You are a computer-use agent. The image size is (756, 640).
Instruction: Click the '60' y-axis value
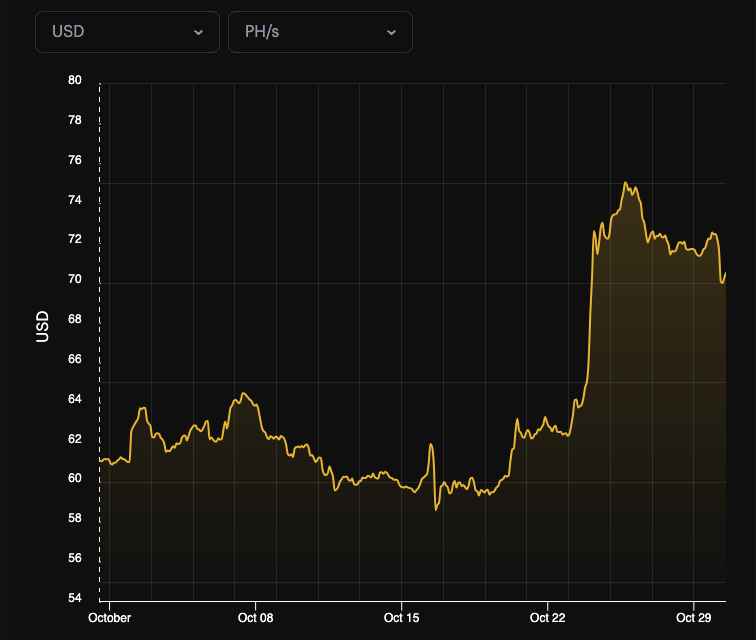[x=75, y=478]
